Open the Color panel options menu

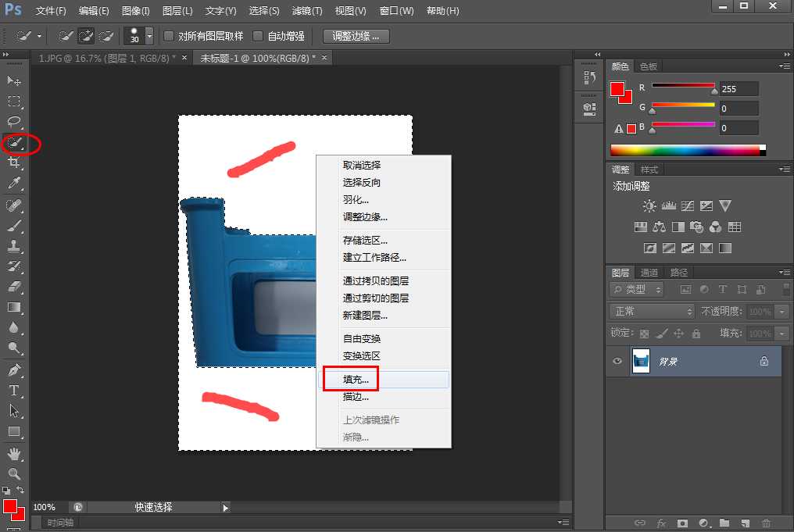pyautogui.click(x=785, y=66)
